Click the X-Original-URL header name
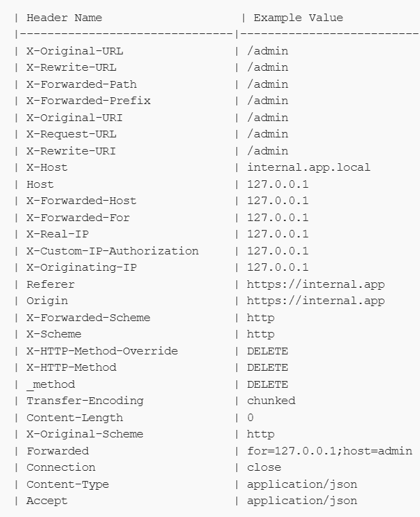420x517 pixels. coord(75,51)
